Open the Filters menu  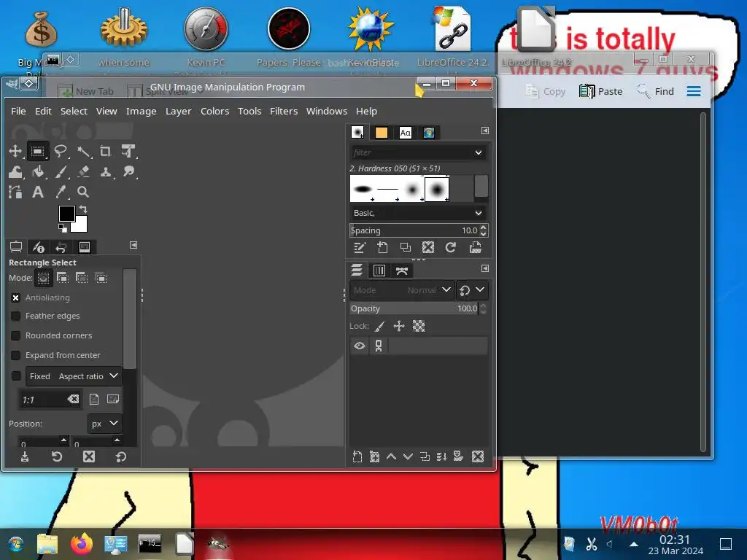tap(284, 111)
